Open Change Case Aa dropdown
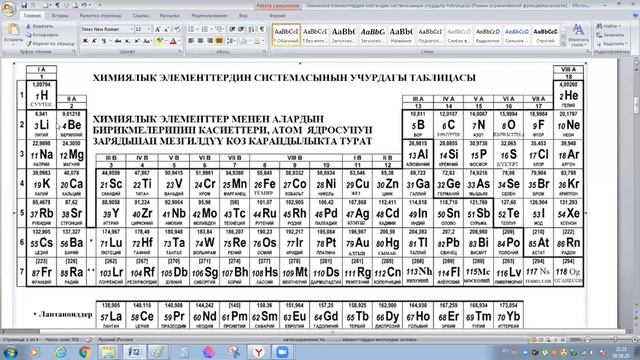Screen dimensions: 640x360 pyautogui.click(x=147, y=41)
